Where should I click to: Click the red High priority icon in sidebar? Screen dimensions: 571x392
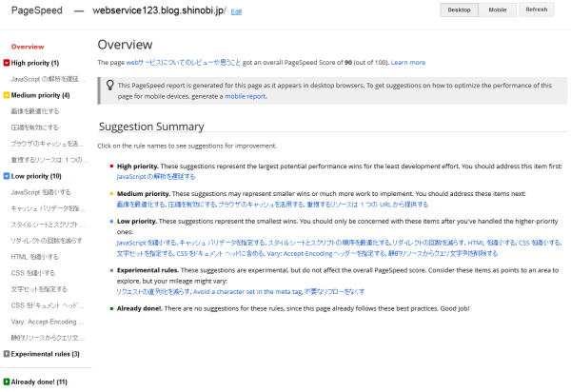(x=7, y=63)
